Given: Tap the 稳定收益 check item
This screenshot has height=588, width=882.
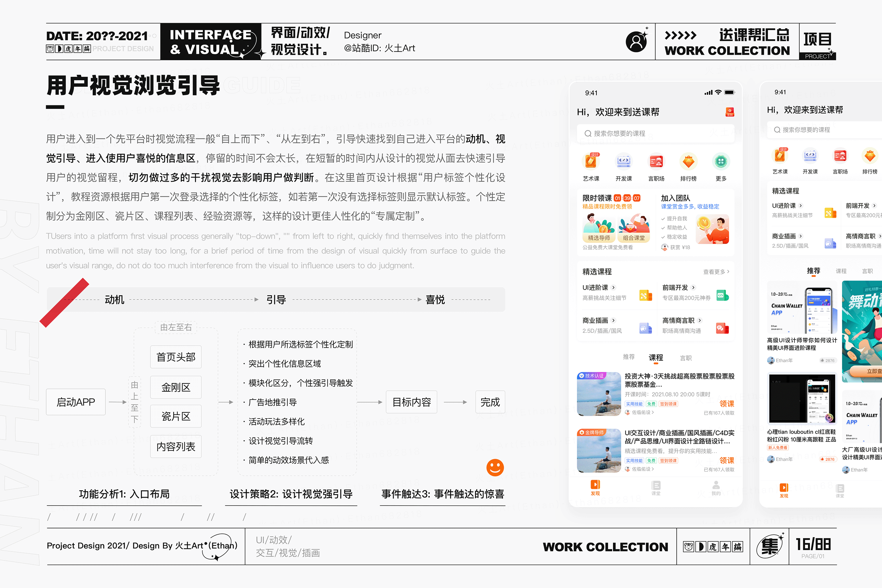Looking at the screenshot, I should pos(674,237).
